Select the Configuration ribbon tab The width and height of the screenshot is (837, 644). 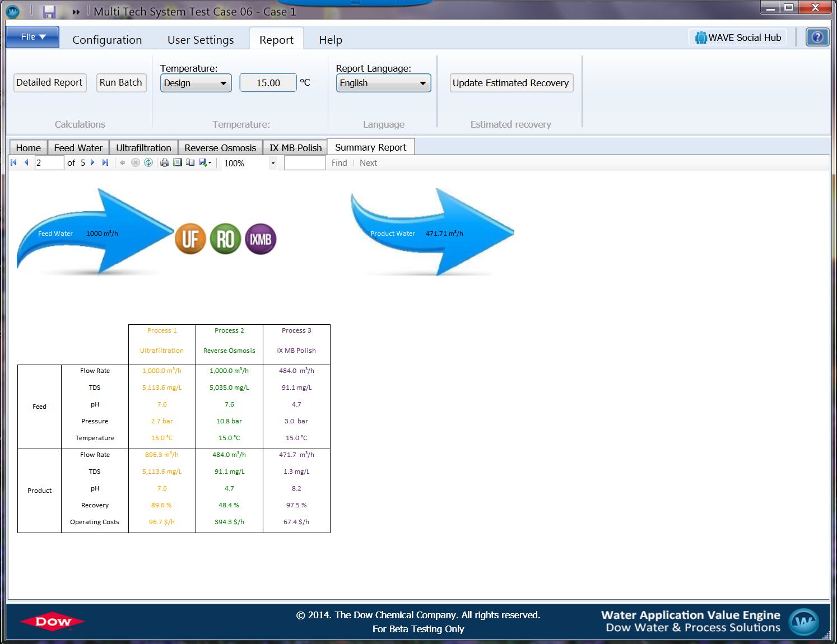pyautogui.click(x=107, y=40)
